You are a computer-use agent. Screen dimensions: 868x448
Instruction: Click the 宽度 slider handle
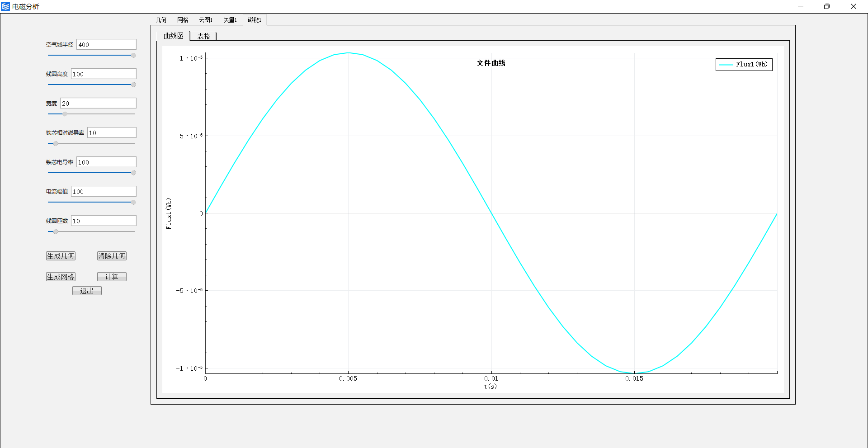coord(65,114)
